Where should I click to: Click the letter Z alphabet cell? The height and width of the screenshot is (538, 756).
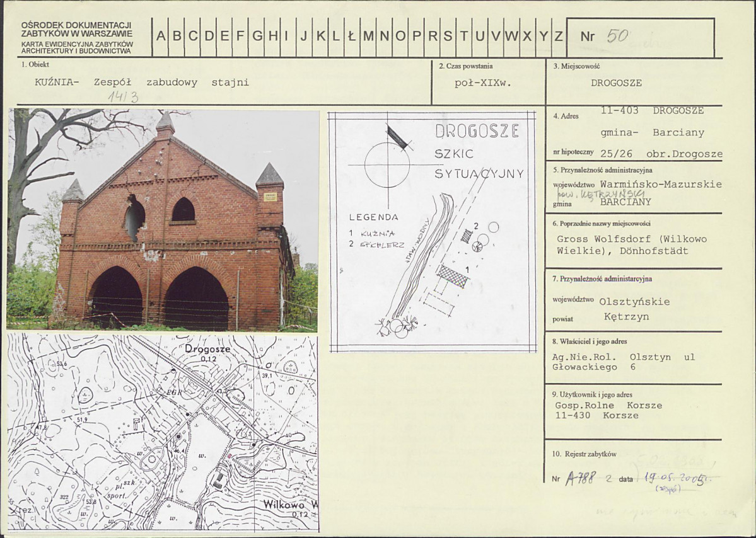[x=558, y=37]
